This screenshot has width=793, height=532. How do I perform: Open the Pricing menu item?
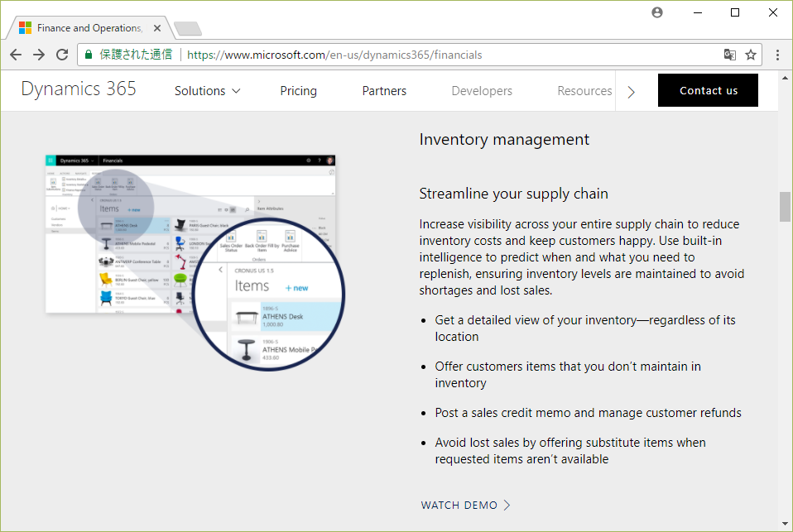click(298, 91)
